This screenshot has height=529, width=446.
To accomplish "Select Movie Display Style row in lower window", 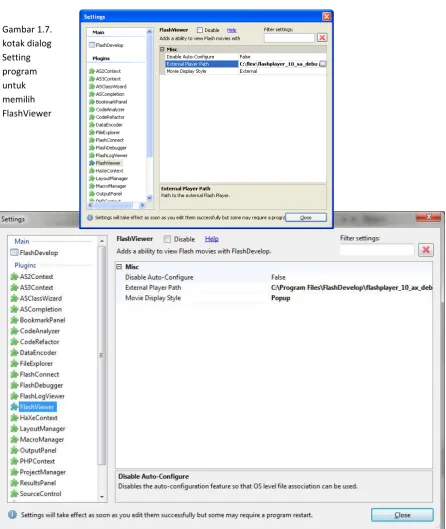I will pyautogui.click(x=274, y=298).
